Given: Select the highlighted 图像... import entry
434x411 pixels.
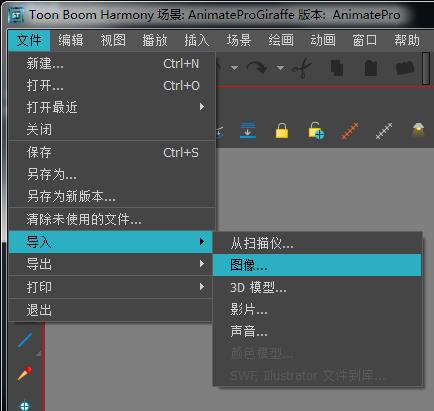Looking at the screenshot, I should tap(317, 265).
